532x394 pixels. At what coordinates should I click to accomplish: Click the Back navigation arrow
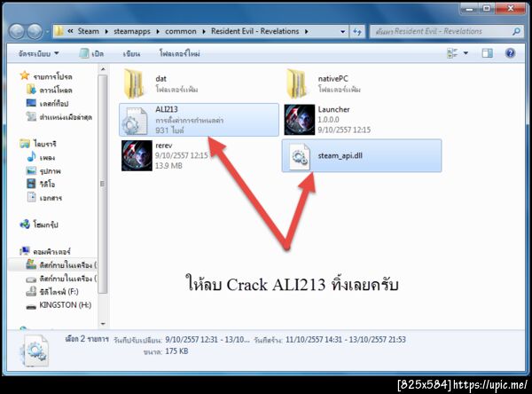pyautogui.click(x=17, y=32)
